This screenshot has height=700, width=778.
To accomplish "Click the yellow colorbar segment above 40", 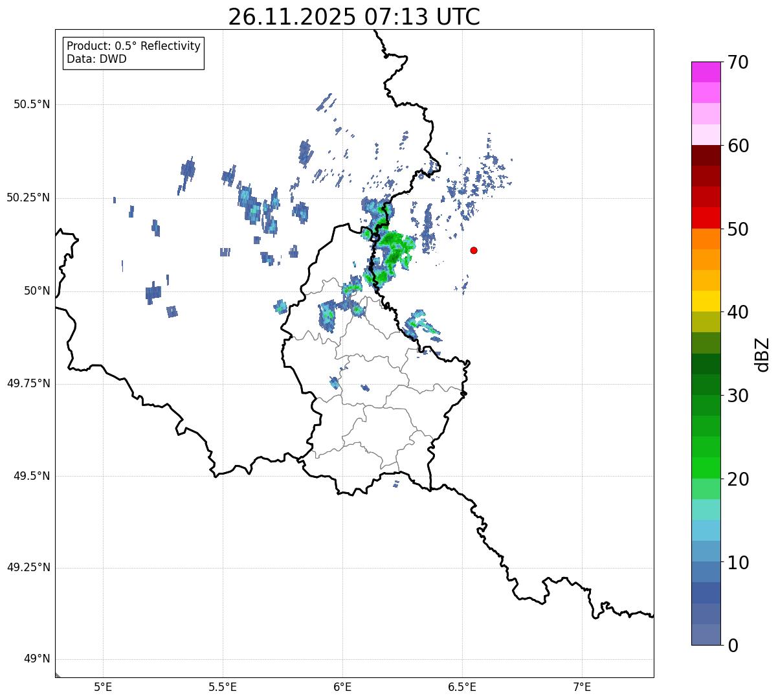I will click(706, 301).
